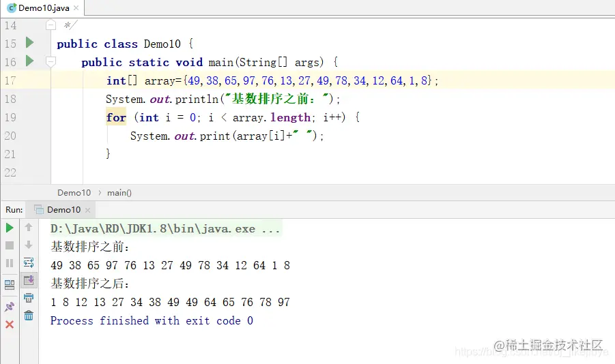The width and height of the screenshot is (615, 364).
Task: Collapse the main method fold on line 16
Action: (x=51, y=61)
